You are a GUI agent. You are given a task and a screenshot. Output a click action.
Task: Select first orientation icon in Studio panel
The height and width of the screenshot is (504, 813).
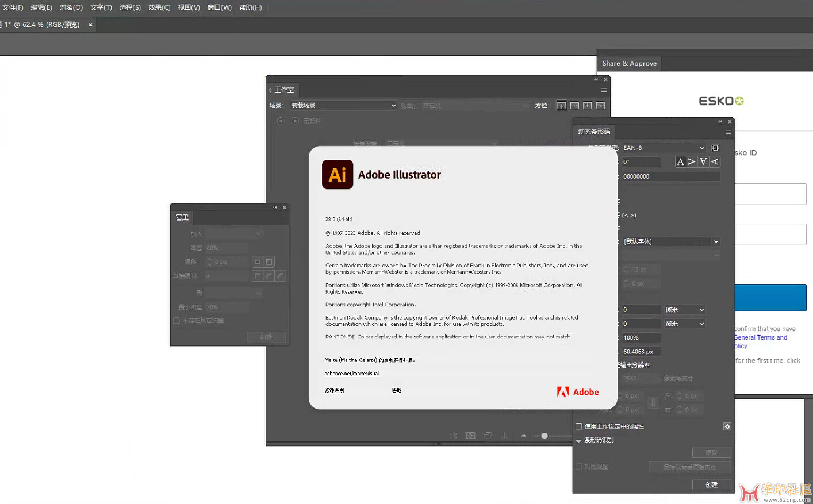click(x=562, y=106)
